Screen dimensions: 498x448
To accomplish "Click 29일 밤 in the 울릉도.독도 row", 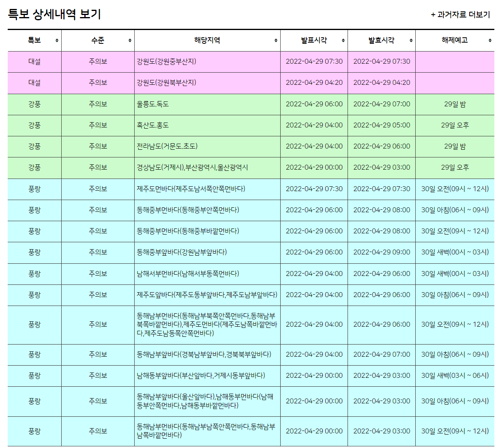I will (x=455, y=104).
